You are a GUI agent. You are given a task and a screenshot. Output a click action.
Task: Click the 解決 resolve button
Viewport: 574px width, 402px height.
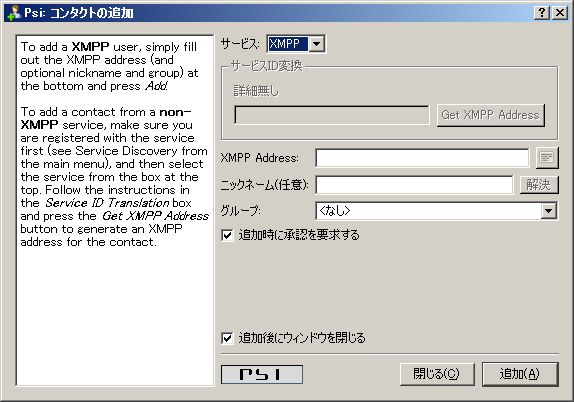539,185
